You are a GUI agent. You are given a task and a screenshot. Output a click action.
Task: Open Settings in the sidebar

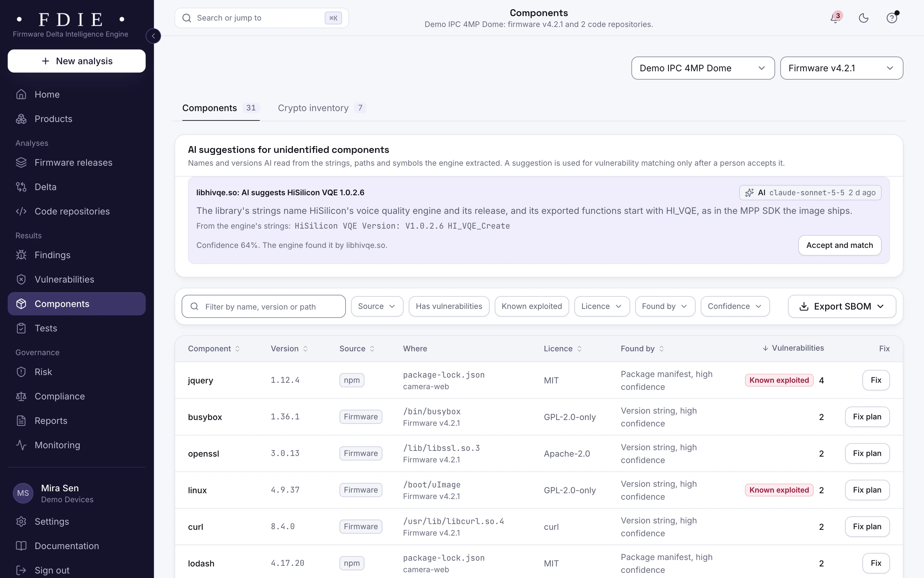coord(76,522)
